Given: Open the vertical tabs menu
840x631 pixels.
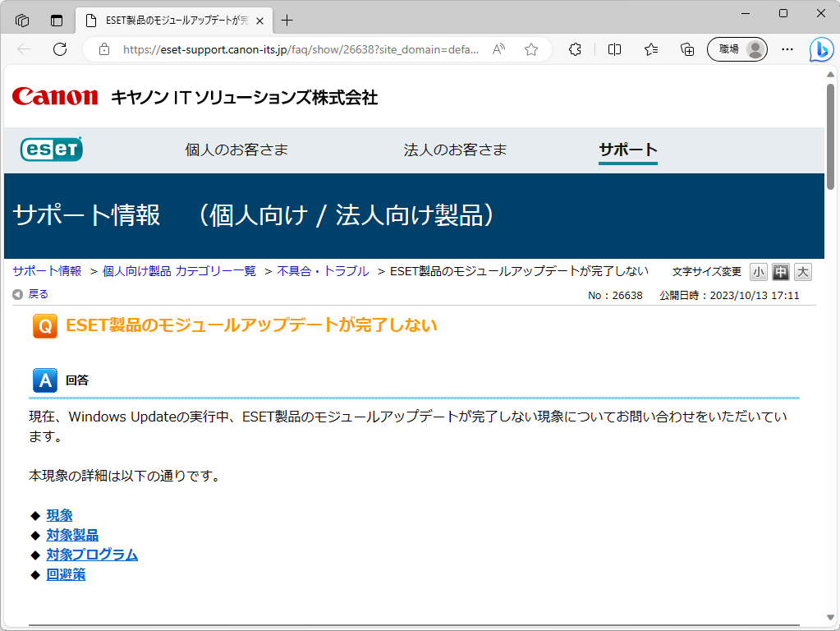Looking at the screenshot, I should 56,20.
